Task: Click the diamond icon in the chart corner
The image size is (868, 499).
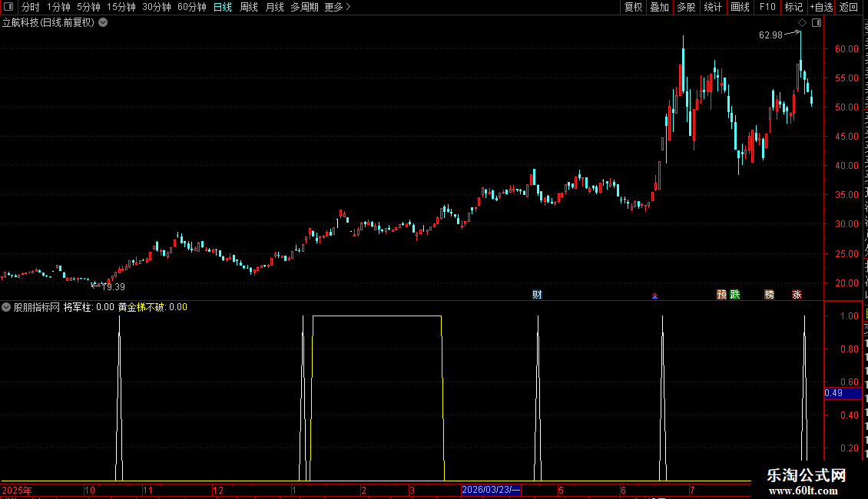Action: pos(802,23)
